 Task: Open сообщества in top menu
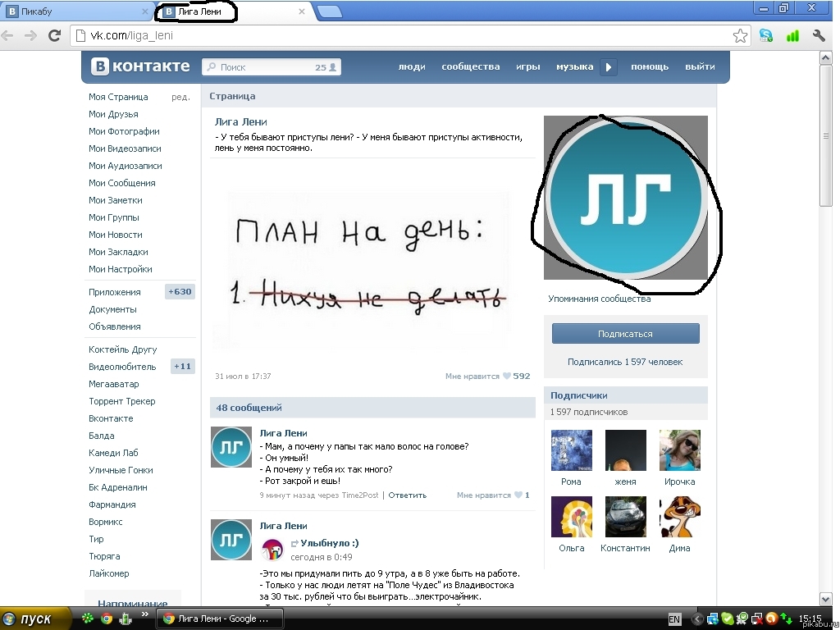470,66
